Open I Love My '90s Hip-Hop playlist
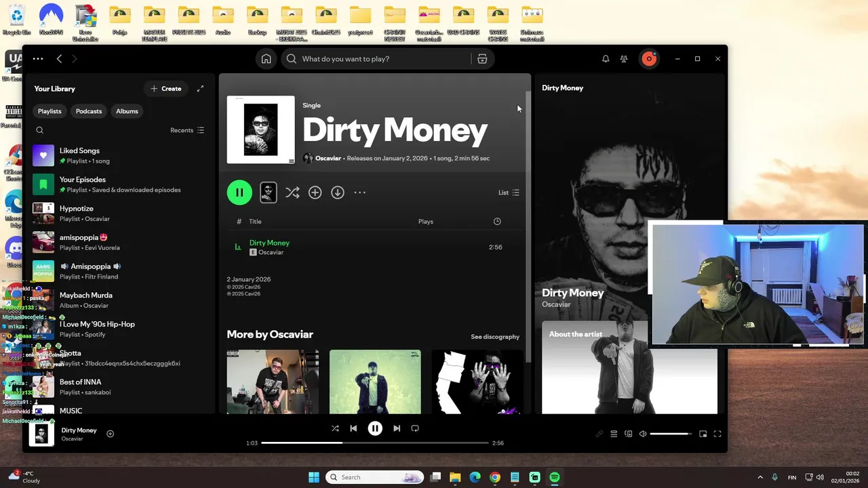868x488 pixels. click(x=121, y=329)
